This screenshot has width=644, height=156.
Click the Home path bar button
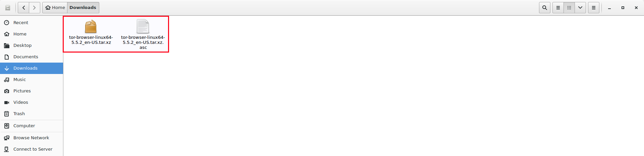(55, 8)
